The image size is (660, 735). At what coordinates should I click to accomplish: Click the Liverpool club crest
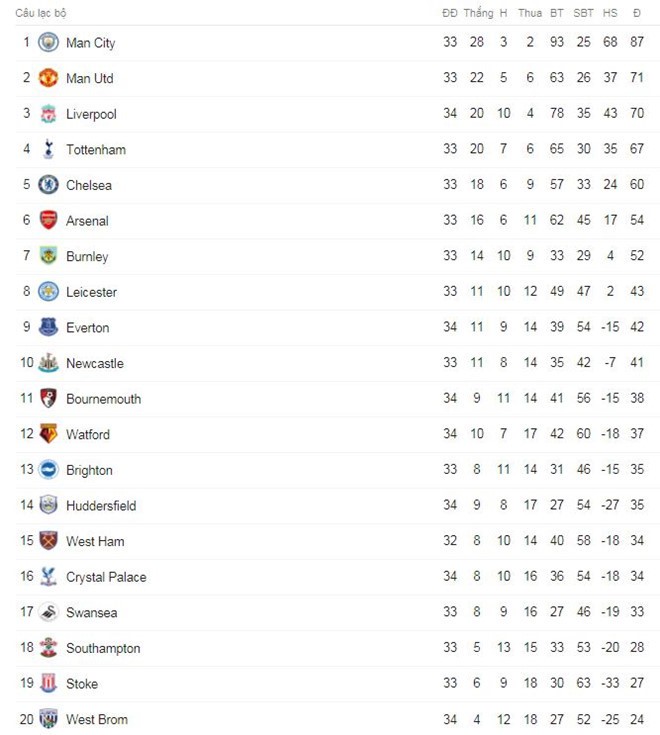(48, 113)
